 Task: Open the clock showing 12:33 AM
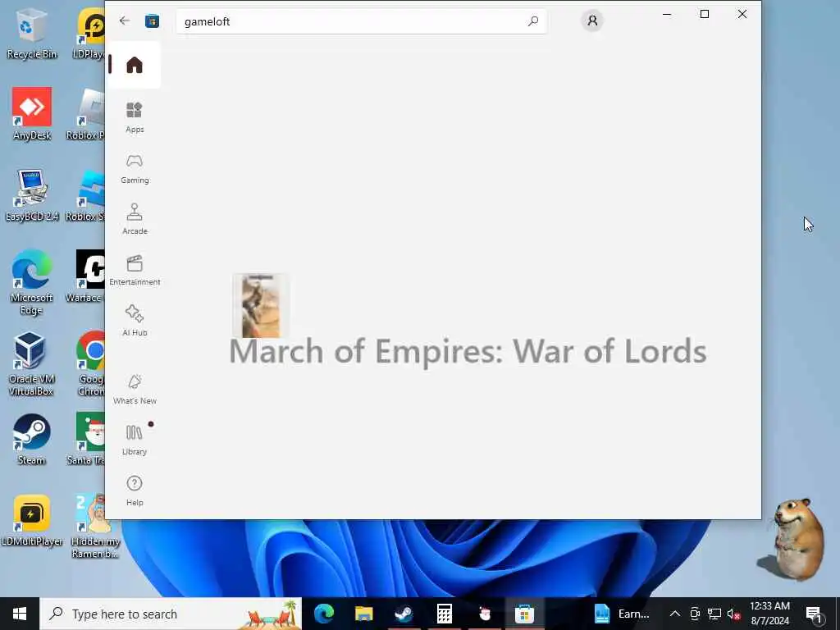pyautogui.click(x=769, y=614)
